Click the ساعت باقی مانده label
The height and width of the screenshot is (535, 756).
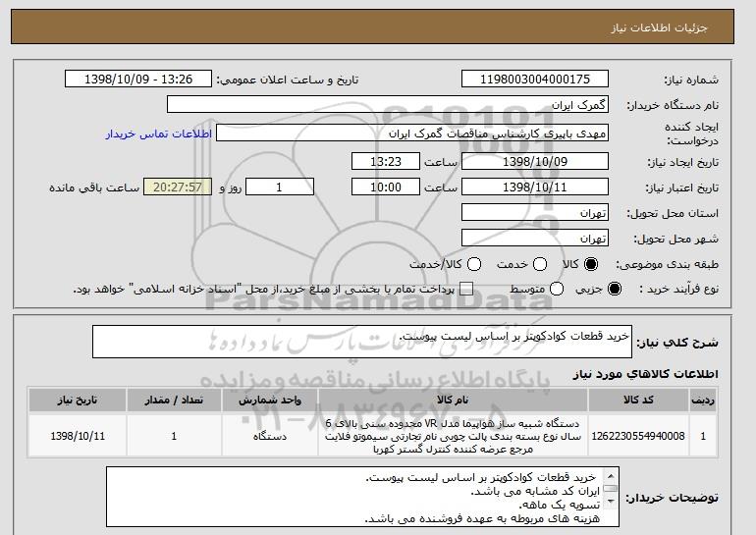94,187
